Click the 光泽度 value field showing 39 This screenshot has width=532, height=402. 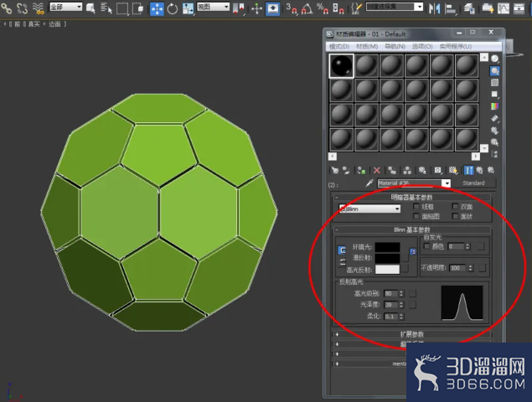point(391,305)
